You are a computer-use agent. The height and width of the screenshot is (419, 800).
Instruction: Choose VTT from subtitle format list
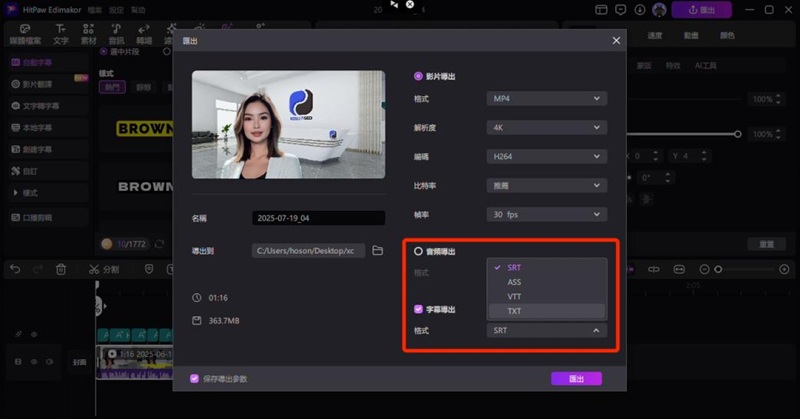[515, 297]
